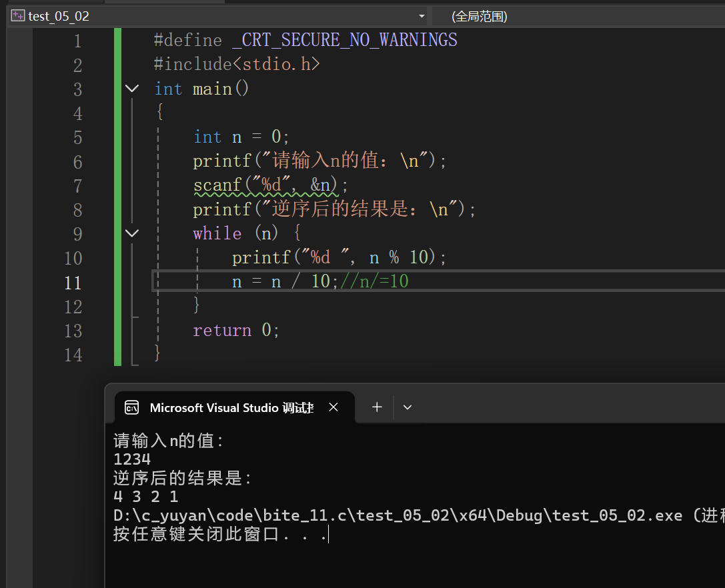The height and width of the screenshot is (588, 725).
Task: Add a new terminal tab with plus button
Action: (x=377, y=407)
